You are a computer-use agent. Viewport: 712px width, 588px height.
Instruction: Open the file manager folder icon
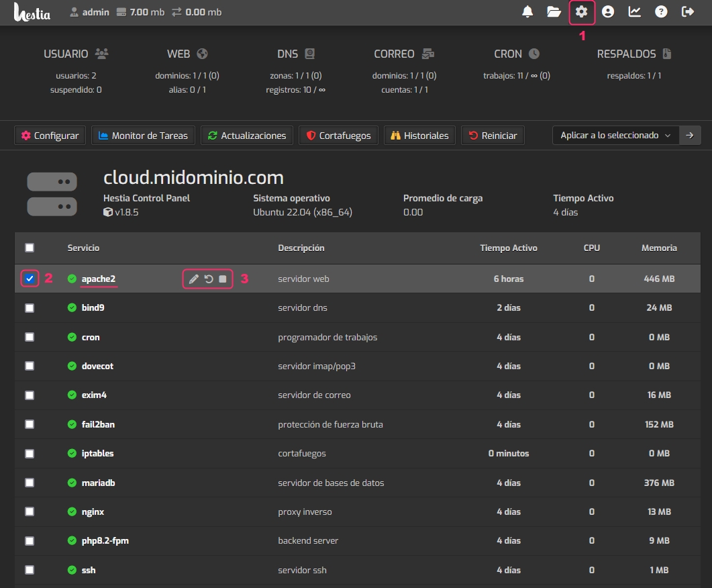pos(554,11)
